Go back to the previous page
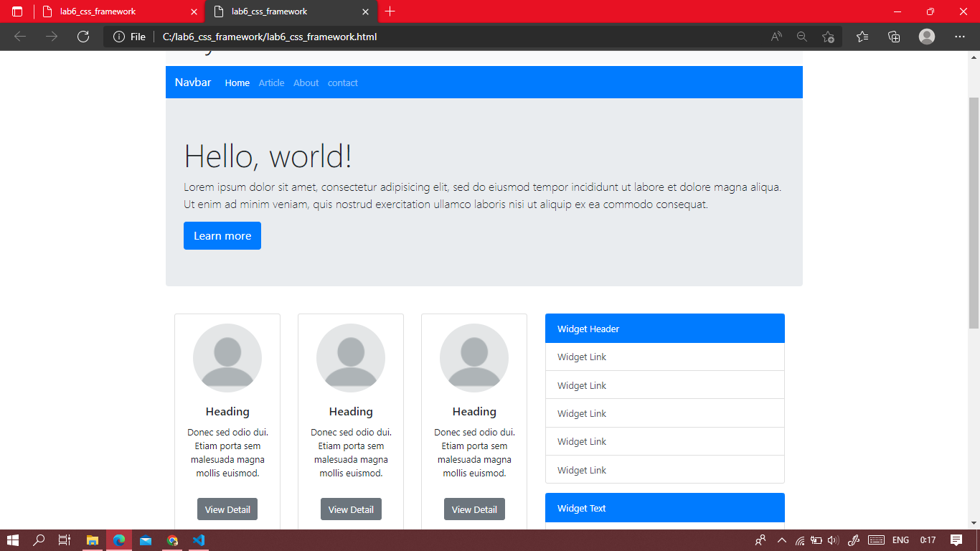Viewport: 980px width, 551px height. [20, 37]
